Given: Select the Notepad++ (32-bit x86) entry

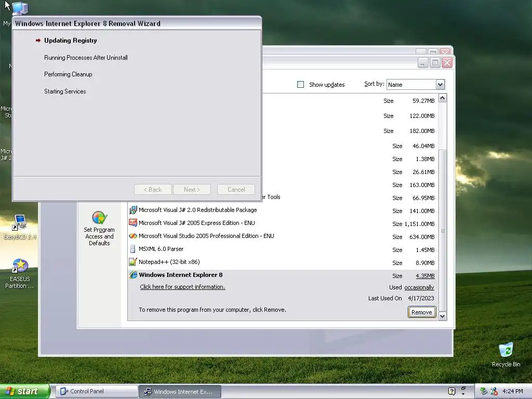Looking at the screenshot, I should [283, 262].
